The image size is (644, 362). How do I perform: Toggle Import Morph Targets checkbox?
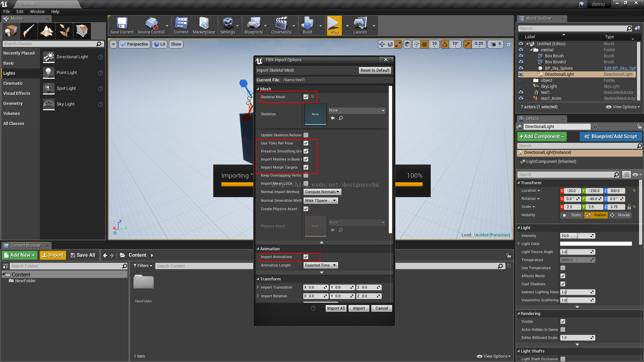306,167
